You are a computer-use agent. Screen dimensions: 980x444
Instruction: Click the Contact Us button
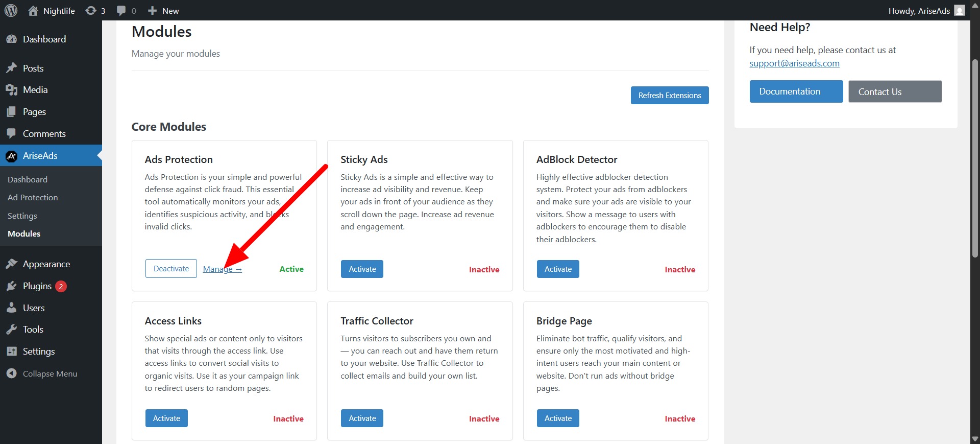[x=895, y=91]
